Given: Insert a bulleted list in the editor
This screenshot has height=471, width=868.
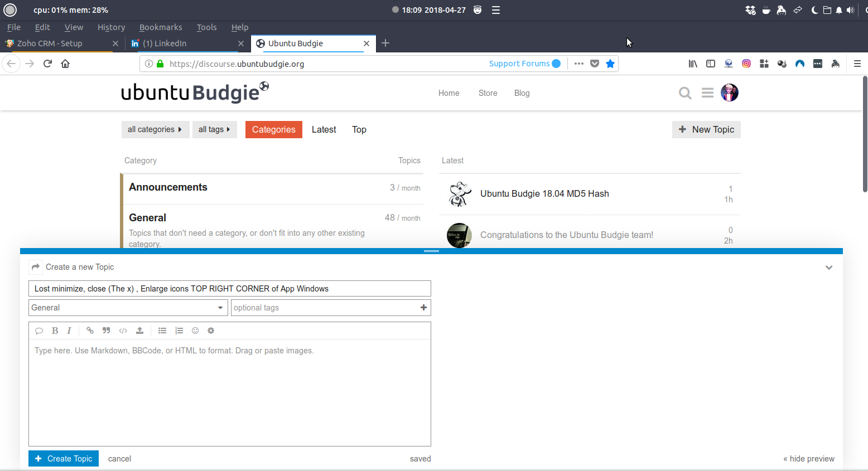Looking at the screenshot, I should 162,331.
